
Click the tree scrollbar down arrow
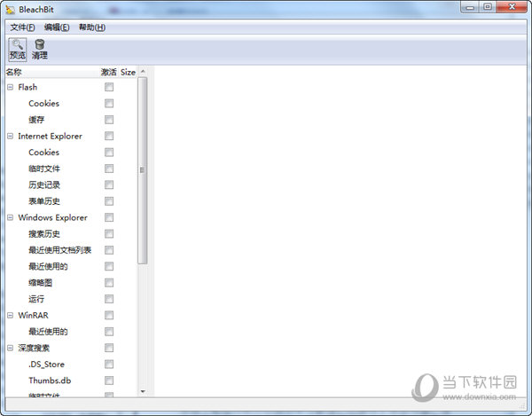point(143,391)
